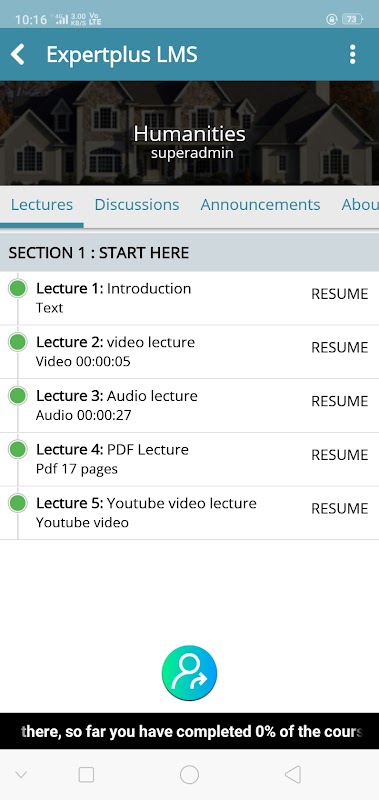The width and height of the screenshot is (379, 800).
Task: Open Lecture 3: Audio lecture item
Action: [x=189, y=406]
